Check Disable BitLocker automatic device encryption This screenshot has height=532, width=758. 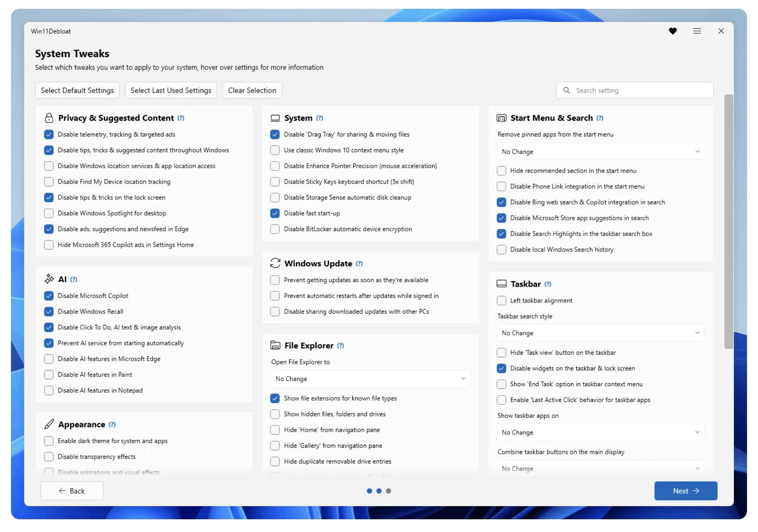(x=275, y=229)
